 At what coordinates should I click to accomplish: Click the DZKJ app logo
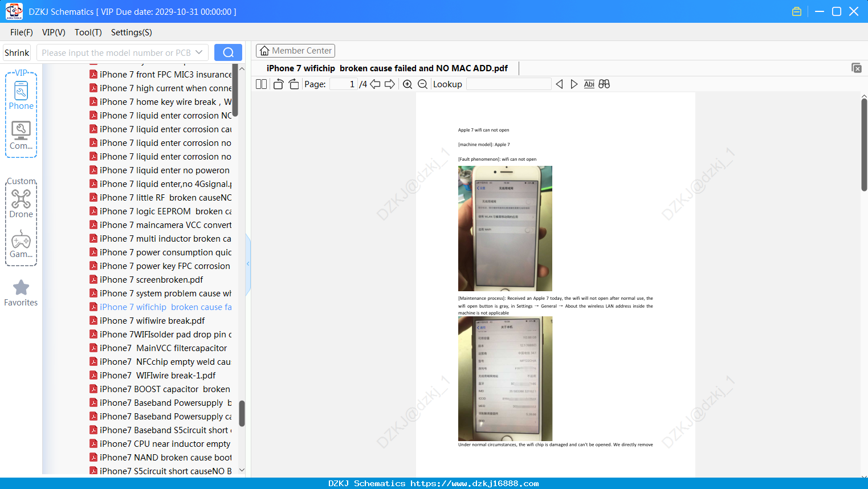[14, 11]
